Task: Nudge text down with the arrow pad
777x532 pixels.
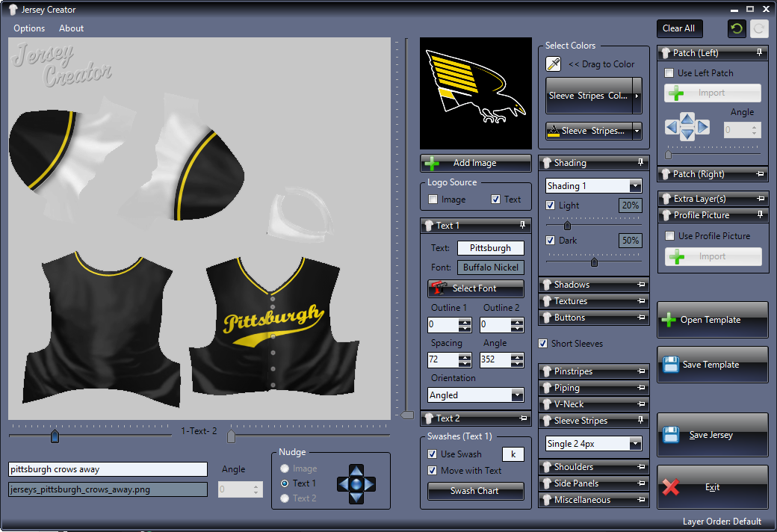Action: point(356,498)
